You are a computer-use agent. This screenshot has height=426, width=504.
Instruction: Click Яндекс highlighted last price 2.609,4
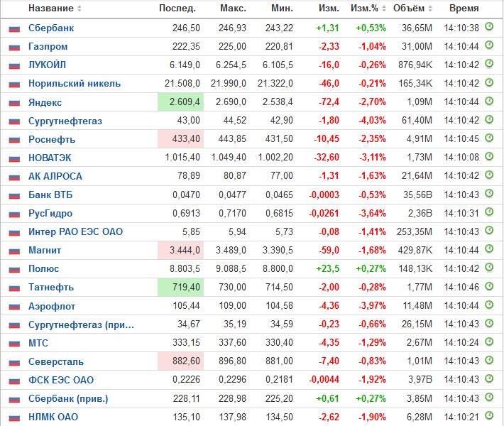tap(180, 102)
